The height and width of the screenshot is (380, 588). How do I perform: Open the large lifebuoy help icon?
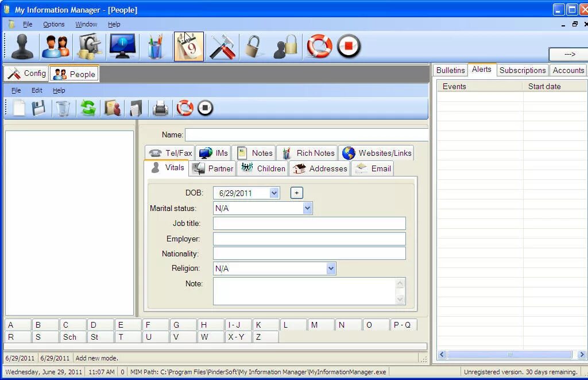319,47
